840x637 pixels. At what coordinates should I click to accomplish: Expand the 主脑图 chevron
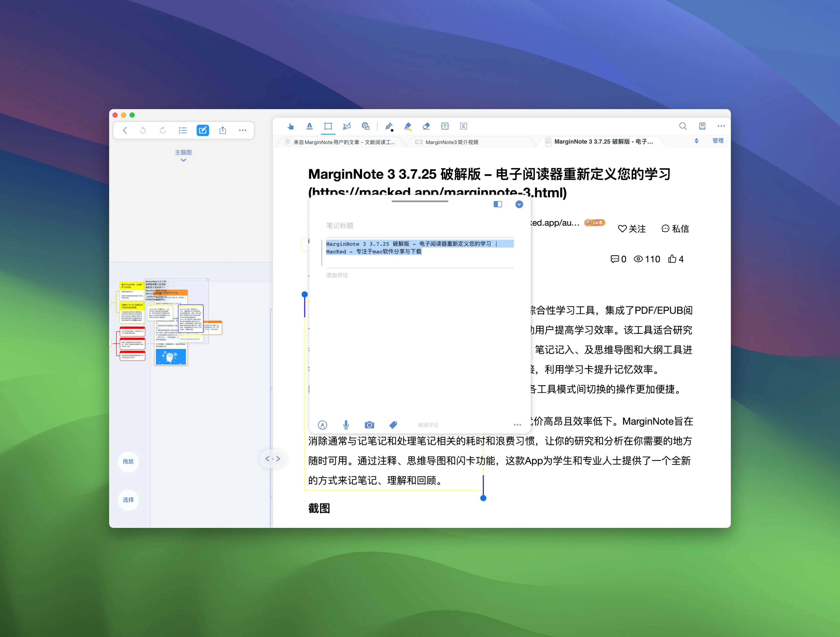click(183, 160)
